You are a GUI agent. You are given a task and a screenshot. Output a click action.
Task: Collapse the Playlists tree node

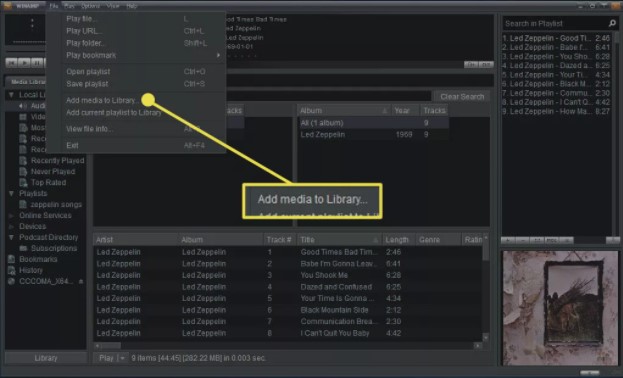click(x=11, y=194)
